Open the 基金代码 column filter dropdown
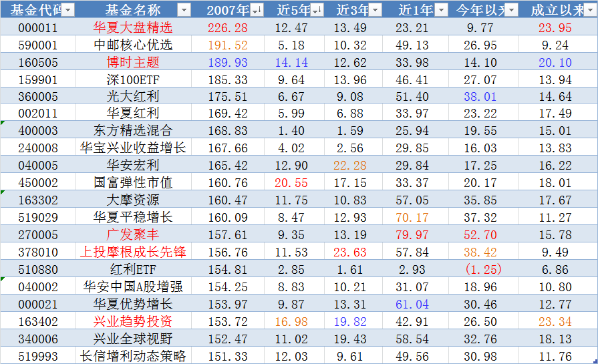The height and width of the screenshot is (364, 598). click(x=68, y=10)
